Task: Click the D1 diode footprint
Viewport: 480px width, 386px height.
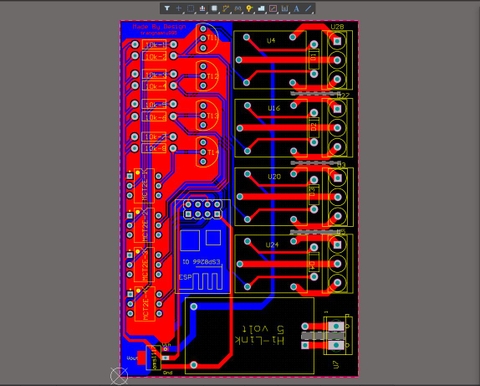Action: (314, 59)
